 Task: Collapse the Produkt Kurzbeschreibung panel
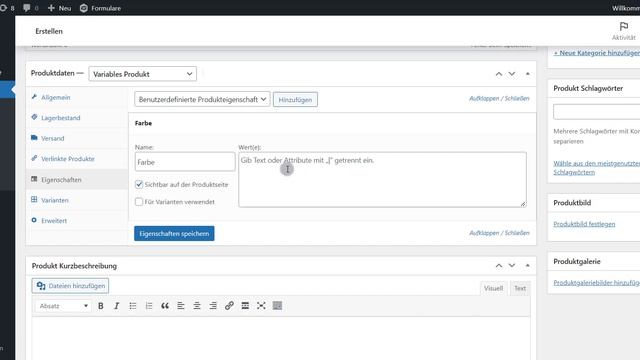coord(527,266)
